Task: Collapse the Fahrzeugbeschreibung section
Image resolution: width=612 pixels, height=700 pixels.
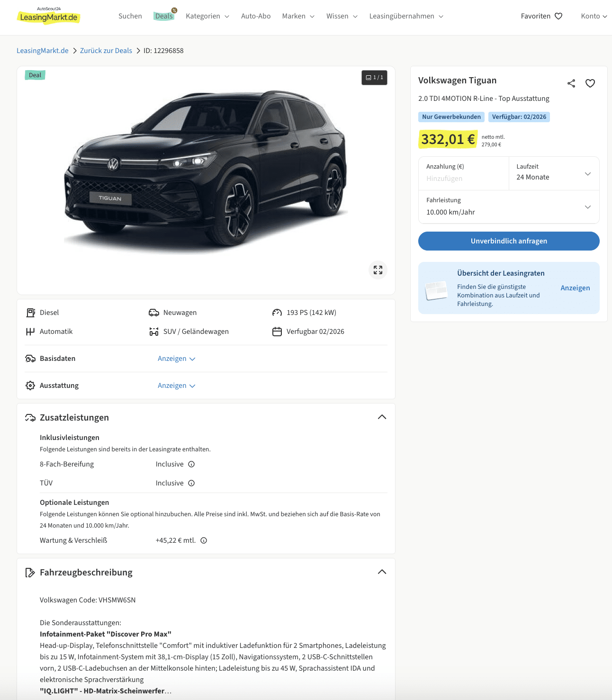Action: pyautogui.click(x=382, y=572)
